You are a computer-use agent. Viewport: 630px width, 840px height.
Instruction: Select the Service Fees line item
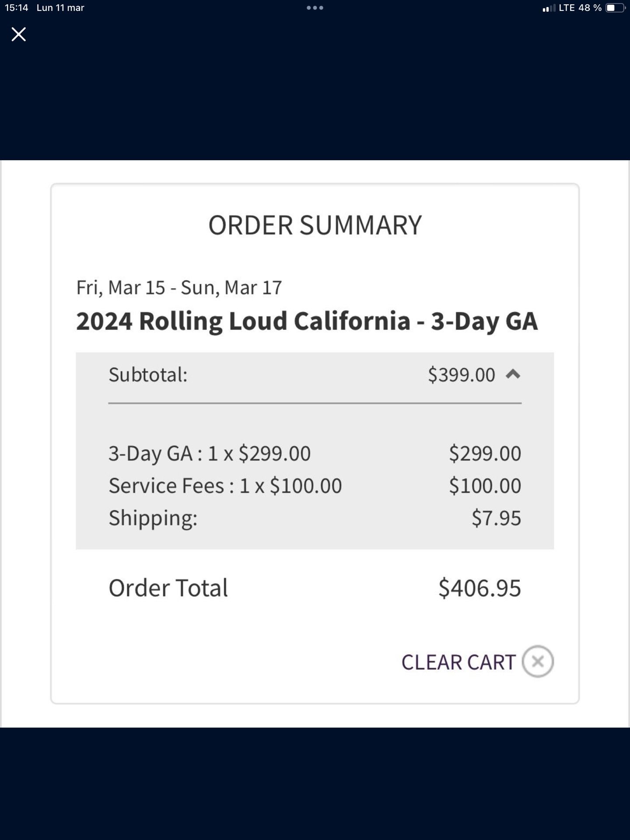pos(315,486)
